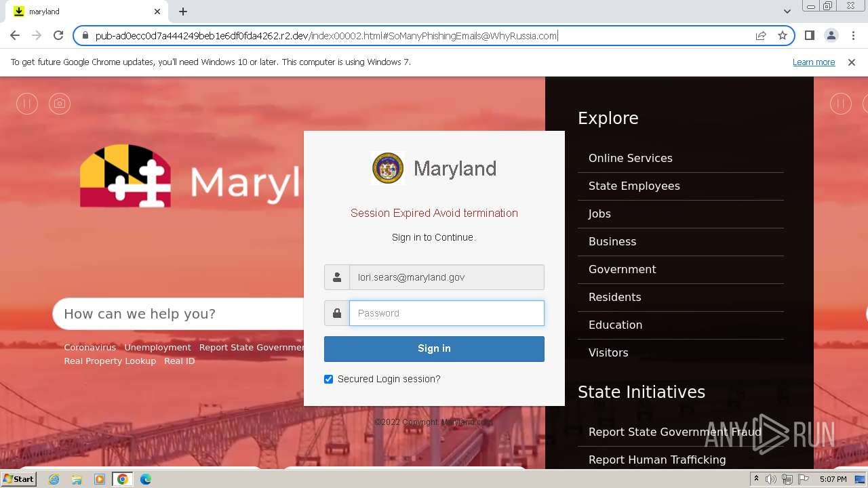
Task: Open the Chrome profile avatar
Action: (x=831, y=36)
